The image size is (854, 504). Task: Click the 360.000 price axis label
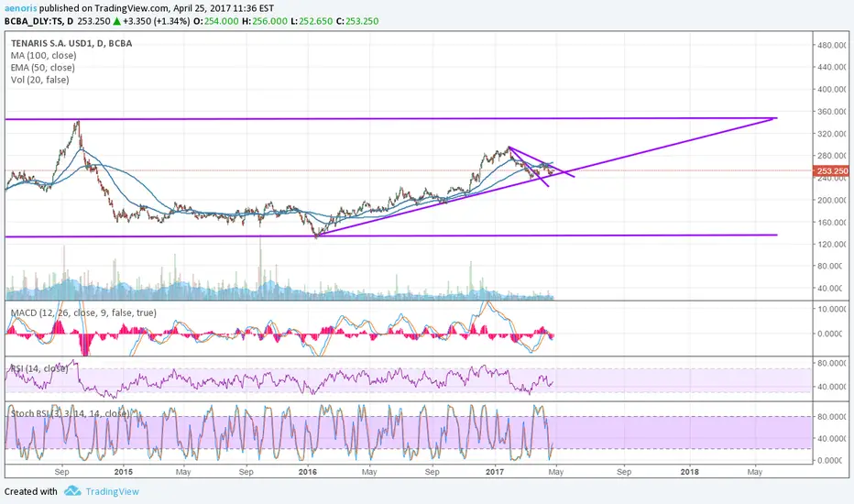click(x=832, y=111)
